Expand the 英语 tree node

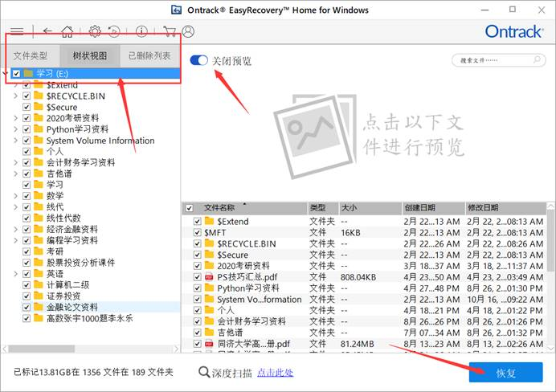tap(15, 274)
